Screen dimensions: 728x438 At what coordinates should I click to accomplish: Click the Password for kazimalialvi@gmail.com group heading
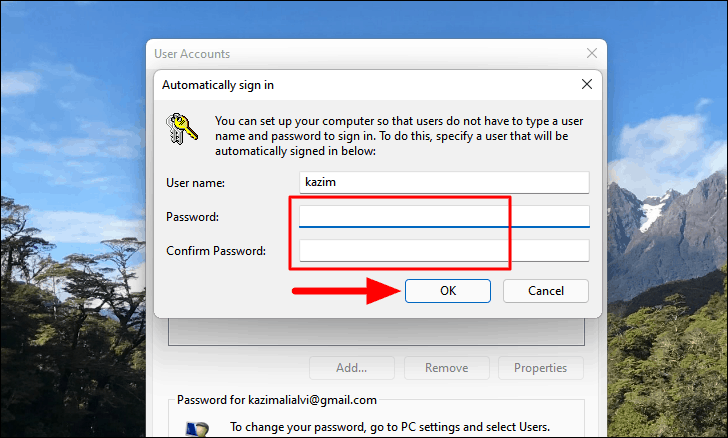pyautogui.click(x=277, y=400)
